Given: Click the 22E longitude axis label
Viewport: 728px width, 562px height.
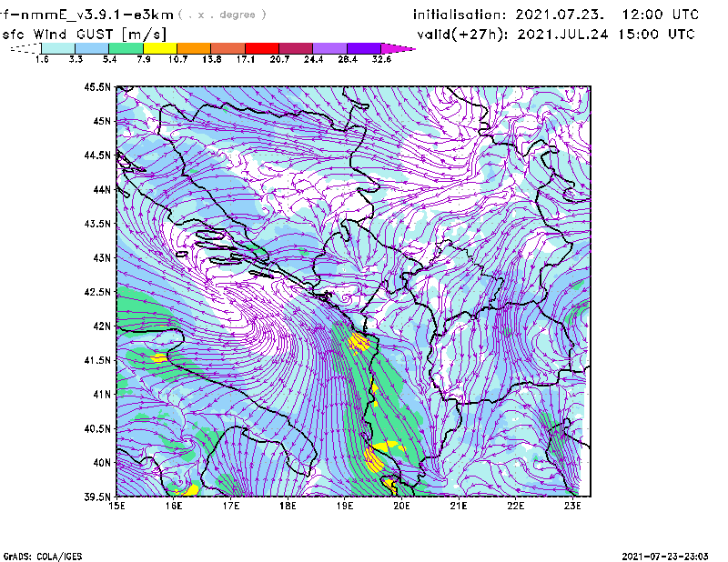Looking at the screenshot, I should pyautogui.click(x=515, y=506).
